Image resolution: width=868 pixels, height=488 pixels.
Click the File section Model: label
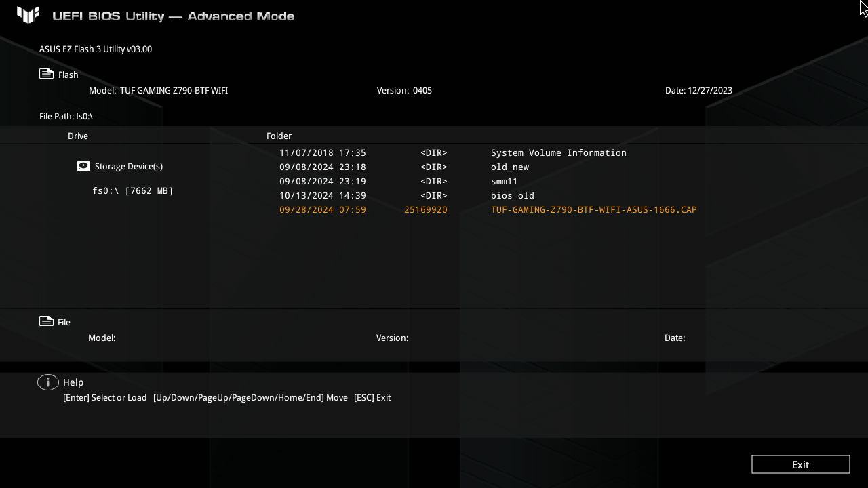coord(102,338)
